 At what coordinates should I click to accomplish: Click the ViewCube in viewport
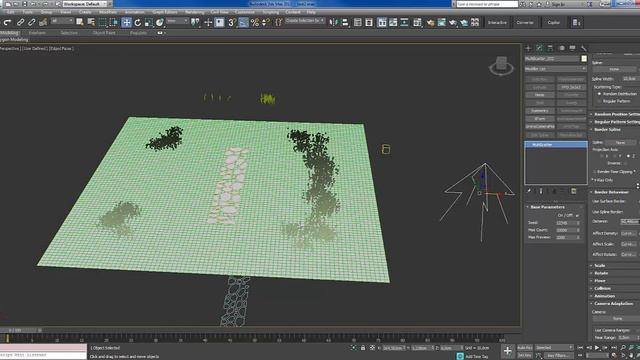(502, 66)
